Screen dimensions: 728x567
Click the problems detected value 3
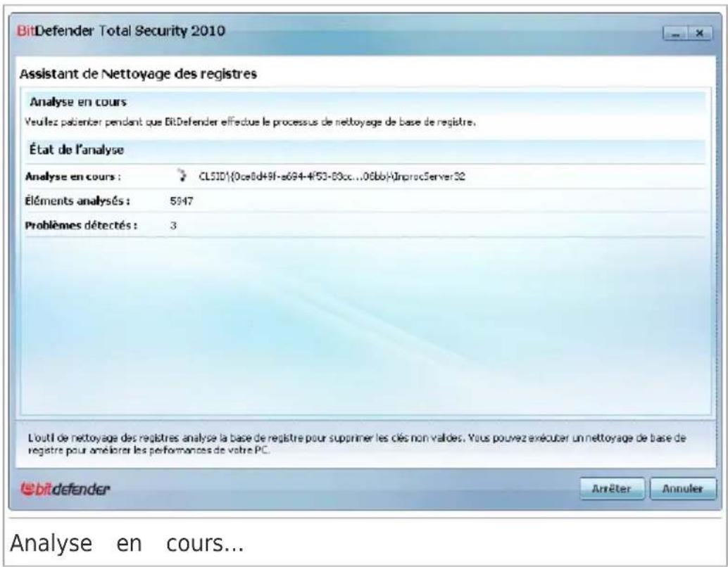[173, 226]
